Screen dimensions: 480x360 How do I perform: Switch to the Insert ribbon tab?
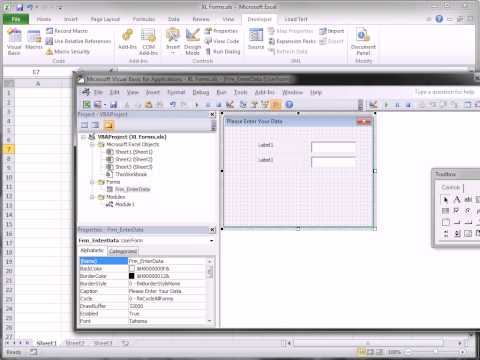click(71, 19)
